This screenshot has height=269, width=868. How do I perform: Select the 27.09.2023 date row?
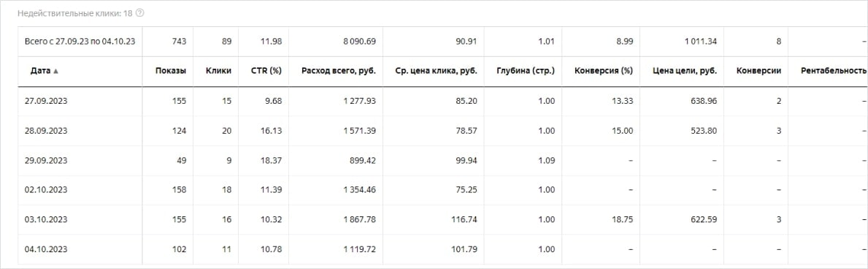point(443,101)
